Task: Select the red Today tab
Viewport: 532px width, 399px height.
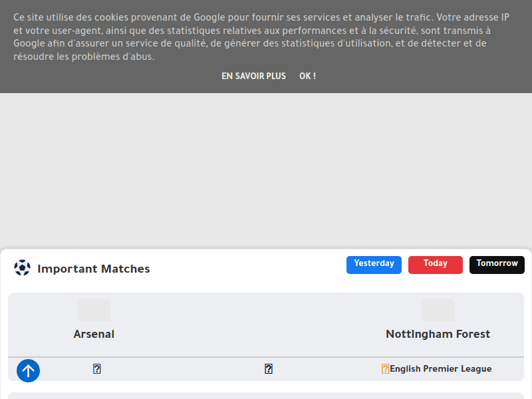Action: click(435, 264)
